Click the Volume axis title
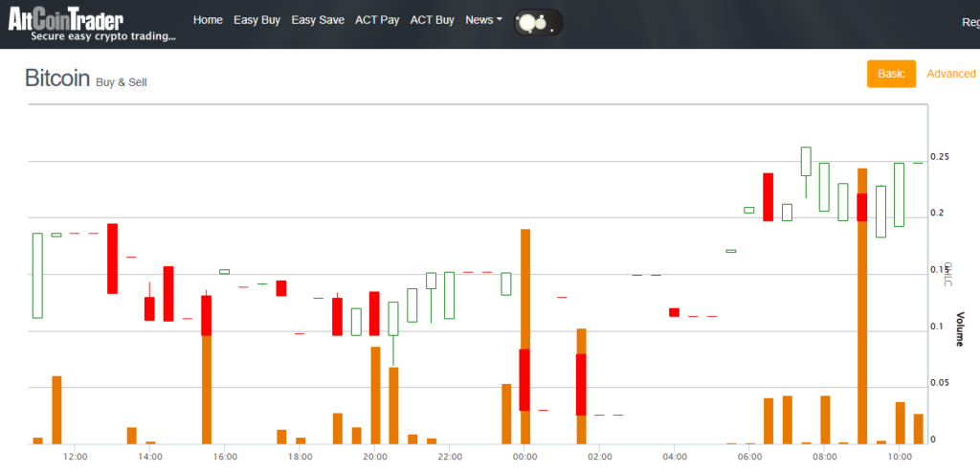This screenshot has height=474, width=980. click(959, 328)
